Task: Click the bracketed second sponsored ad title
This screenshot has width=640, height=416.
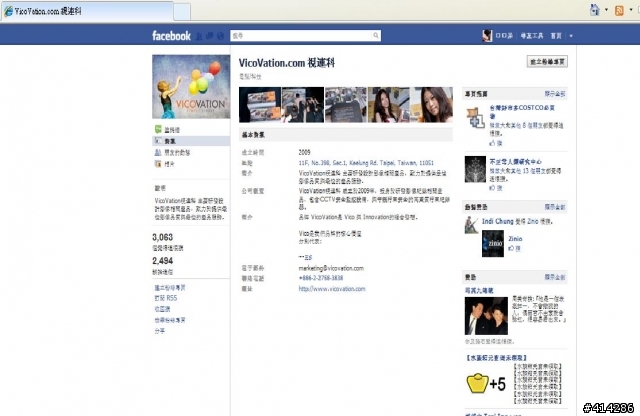Action: (x=496, y=358)
